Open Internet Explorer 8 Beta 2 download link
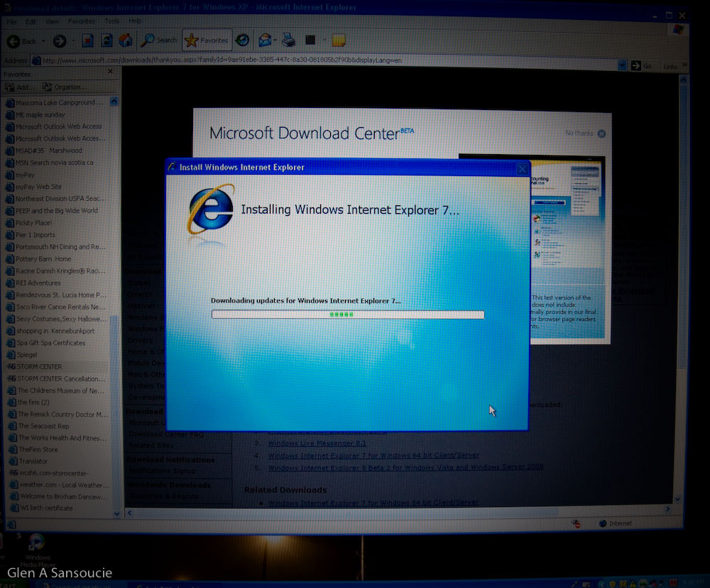 tap(405, 467)
